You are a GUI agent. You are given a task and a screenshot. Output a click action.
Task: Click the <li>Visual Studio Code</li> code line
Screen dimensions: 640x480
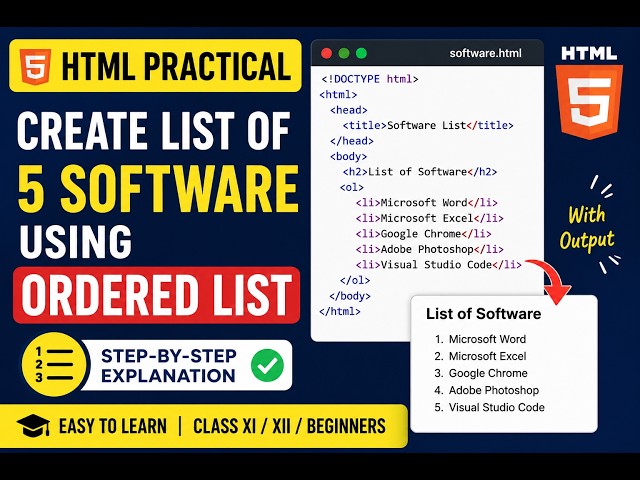(x=438, y=264)
